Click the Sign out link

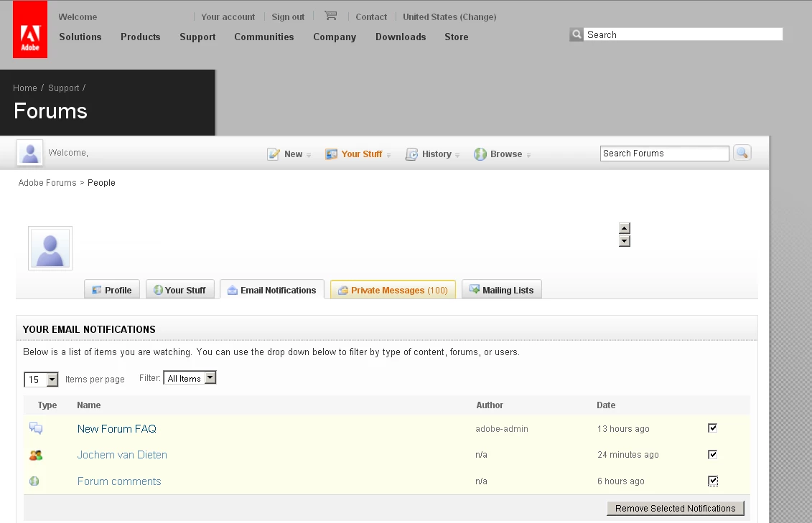tap(288, 17)
